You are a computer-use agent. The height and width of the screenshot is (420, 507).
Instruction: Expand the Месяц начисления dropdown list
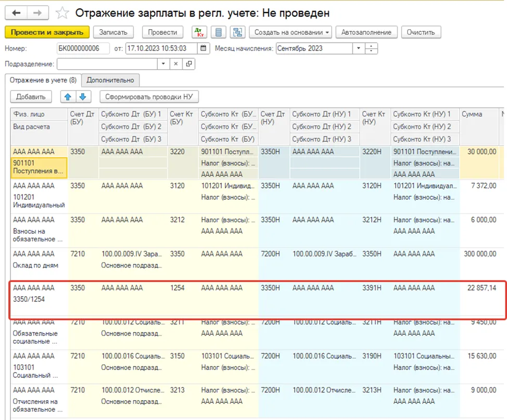coord(358,48)
